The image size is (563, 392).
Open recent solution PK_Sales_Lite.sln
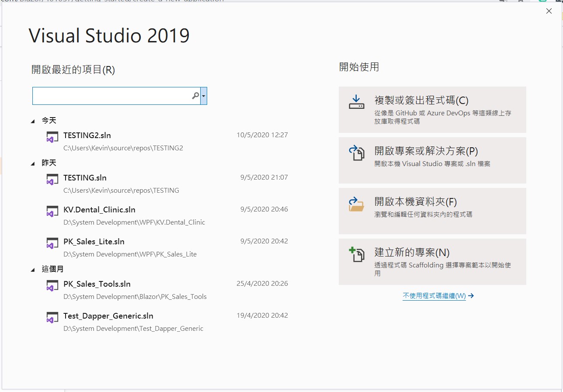(94, 242)
